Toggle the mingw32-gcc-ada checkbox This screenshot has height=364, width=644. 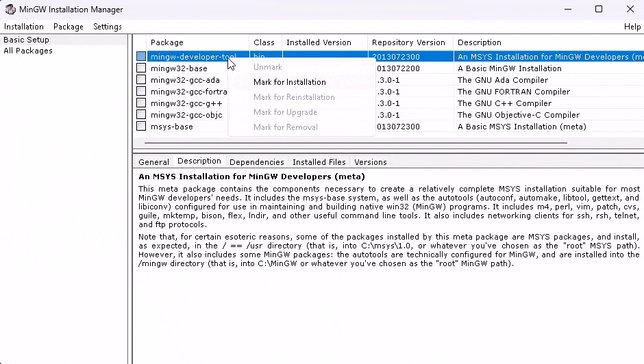click(x=141, y=79)
